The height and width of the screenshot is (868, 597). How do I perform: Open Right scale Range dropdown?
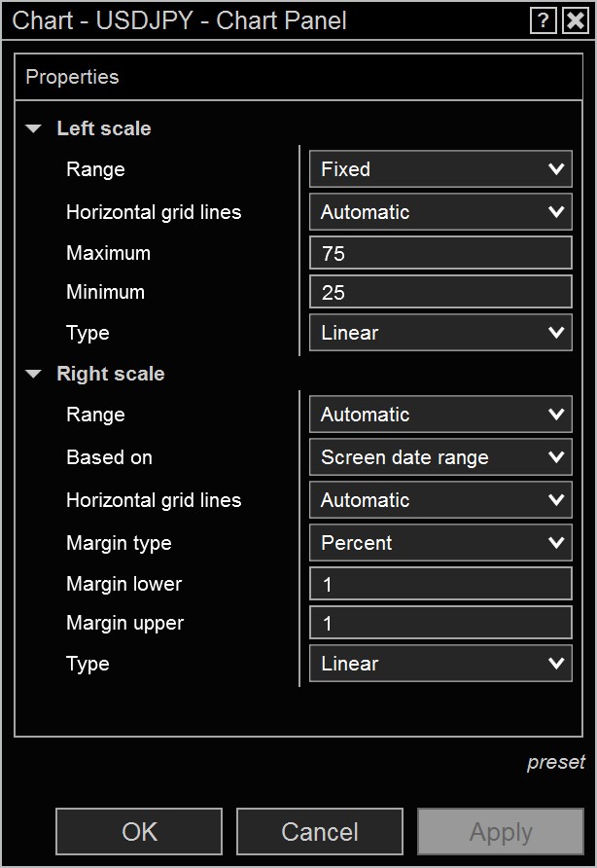point(440,415)
